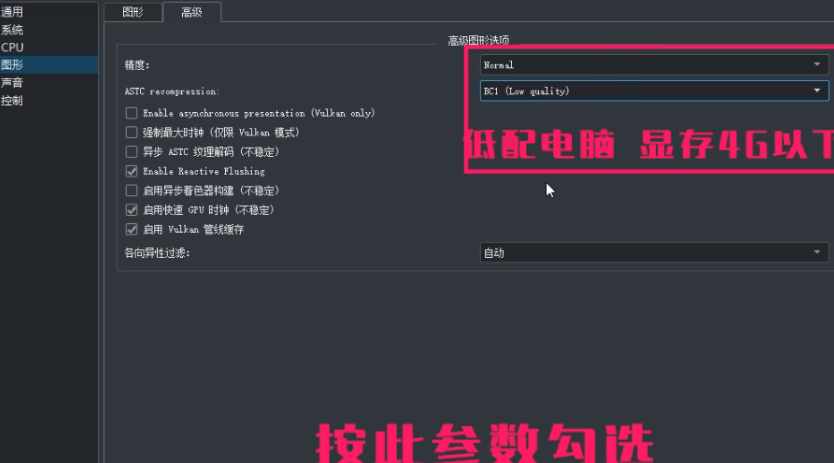Click the 高级图形选项 group title
Image resolution: width=834 pixels, height=463 pixels.
pyautogui.click(x=479, y=40)
